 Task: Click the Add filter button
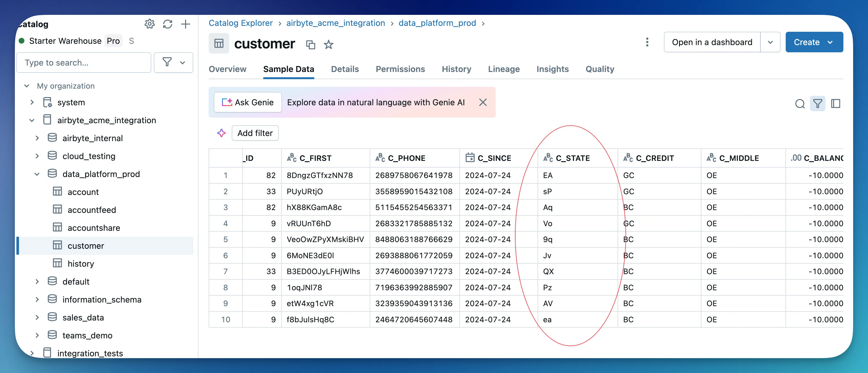tap(255, 133)
